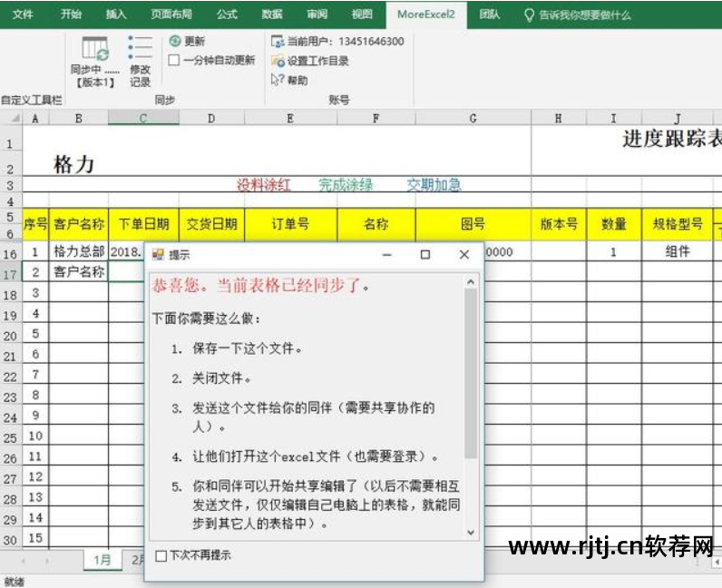Click the next sheet navigation arrow

click(x=46, y=561)
